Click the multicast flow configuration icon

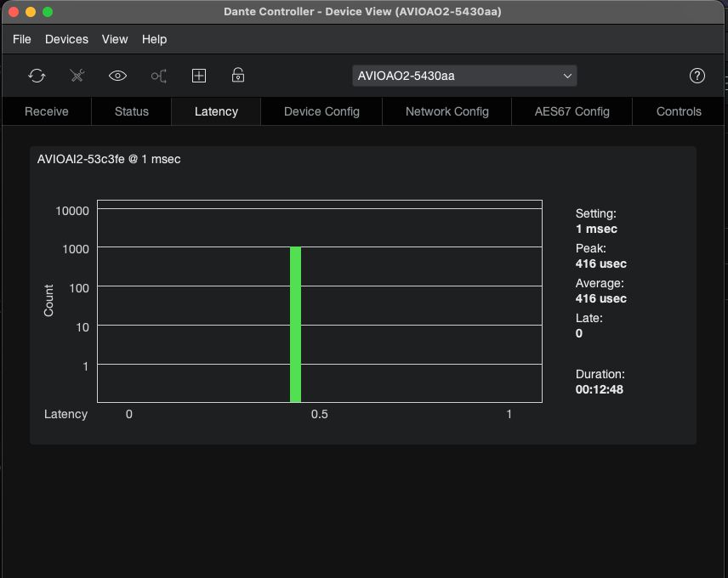159,76
